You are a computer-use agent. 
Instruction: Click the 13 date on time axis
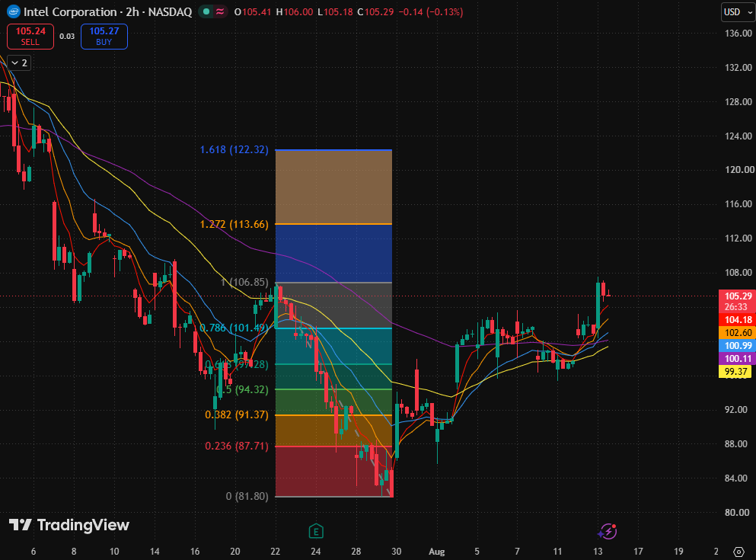[x=598, y=552]
